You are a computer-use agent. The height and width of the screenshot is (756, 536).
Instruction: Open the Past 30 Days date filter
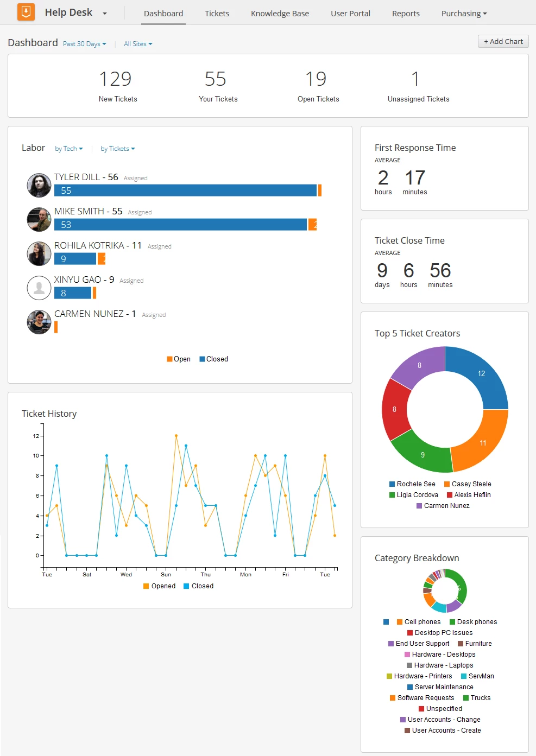pos(85,44)
